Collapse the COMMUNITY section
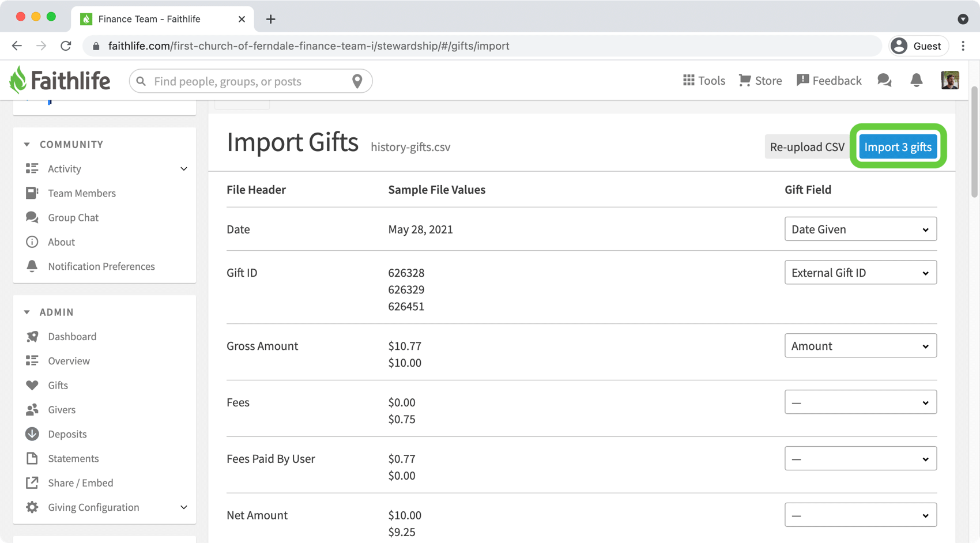This screenshot has height=543, width=980. click(x=27, y=144)
